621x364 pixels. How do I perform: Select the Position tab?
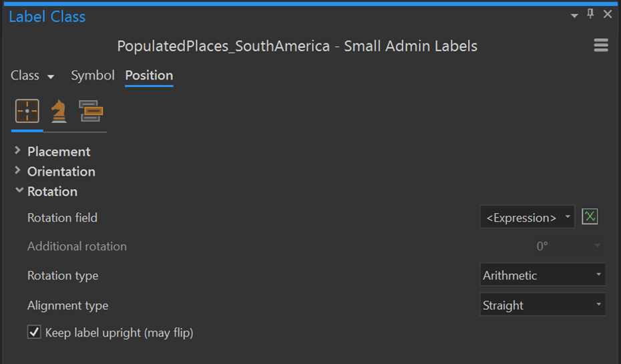(149, 75)
